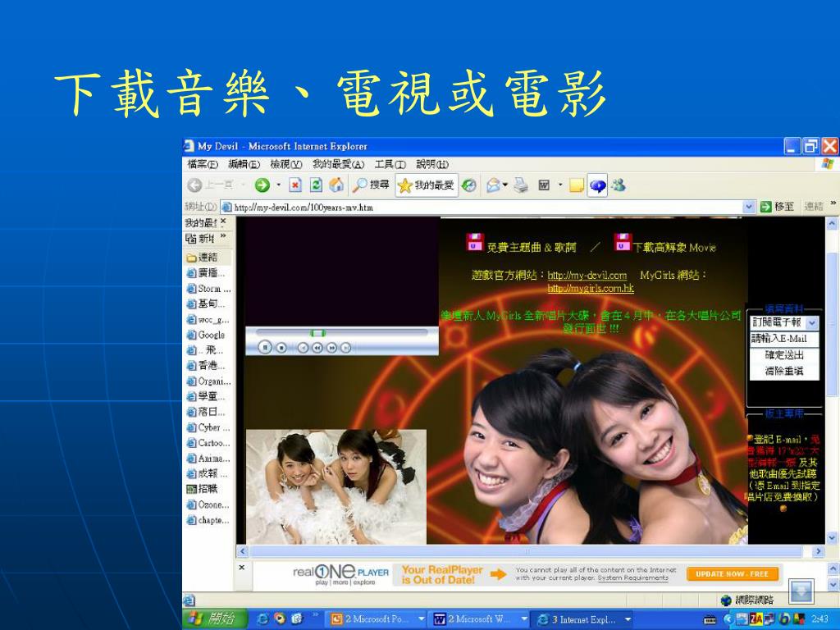Open the 檢視(V) menu
The width and height of the screenshot is (840, 630).
[x=286, y=164]
